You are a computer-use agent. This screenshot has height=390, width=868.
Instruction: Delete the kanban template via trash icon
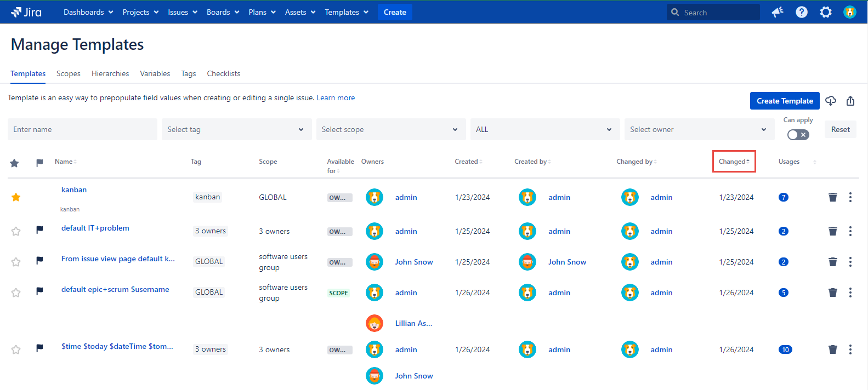pos(832,197)
